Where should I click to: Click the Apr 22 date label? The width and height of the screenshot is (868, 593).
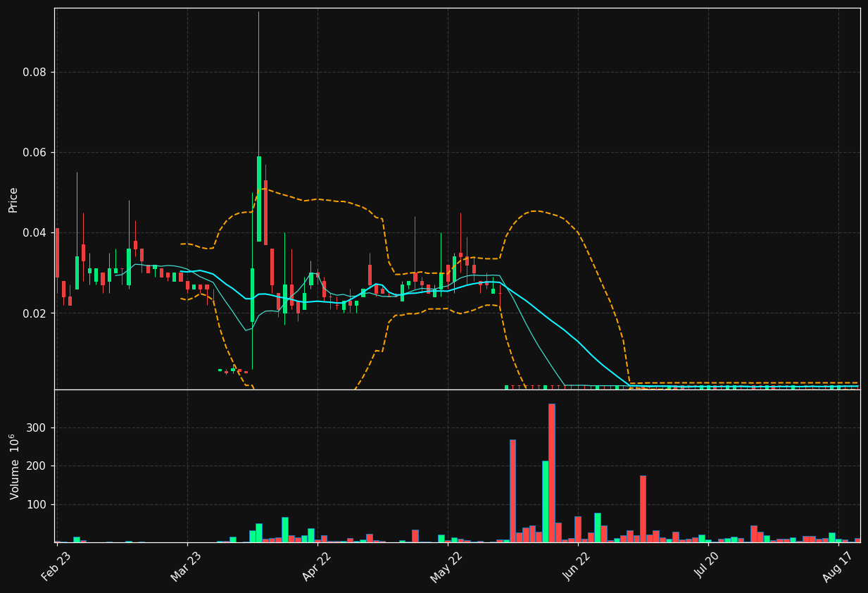click(317, 566)
